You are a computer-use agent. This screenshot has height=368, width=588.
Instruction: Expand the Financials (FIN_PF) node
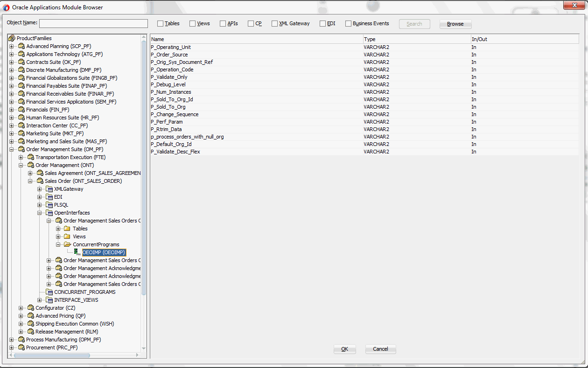12,110
